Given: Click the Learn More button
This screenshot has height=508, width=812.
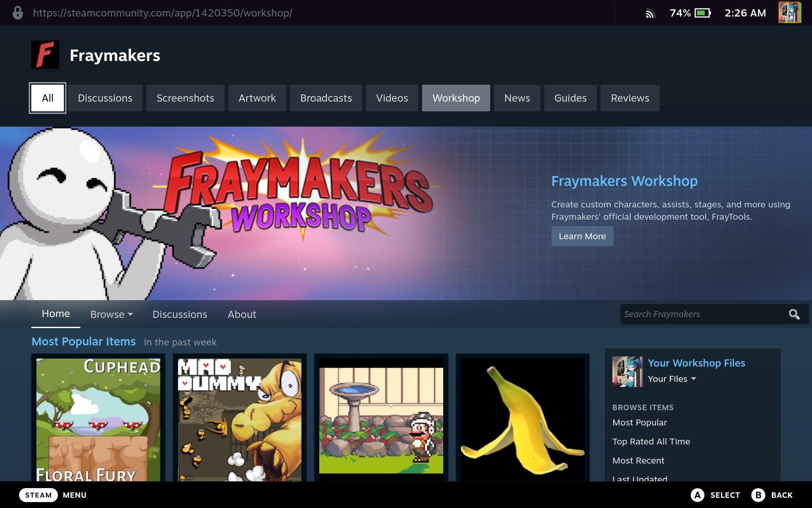Looking at the screenshot, I should pyautogui.click(x=582, y=236).
